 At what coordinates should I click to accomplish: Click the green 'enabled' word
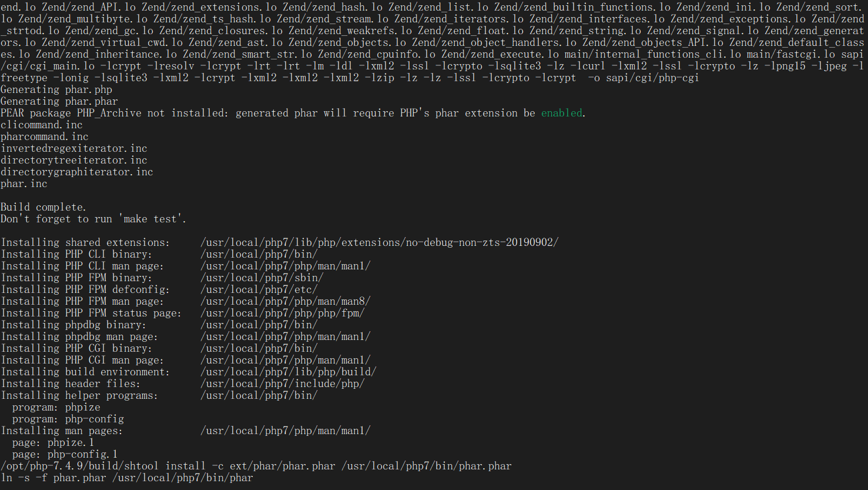click(x=562, y=113)
